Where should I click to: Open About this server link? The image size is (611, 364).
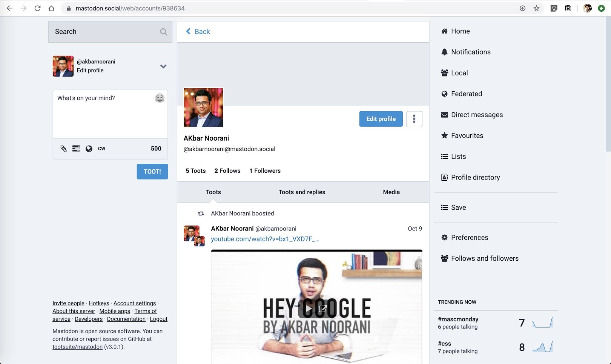(74, 311)
